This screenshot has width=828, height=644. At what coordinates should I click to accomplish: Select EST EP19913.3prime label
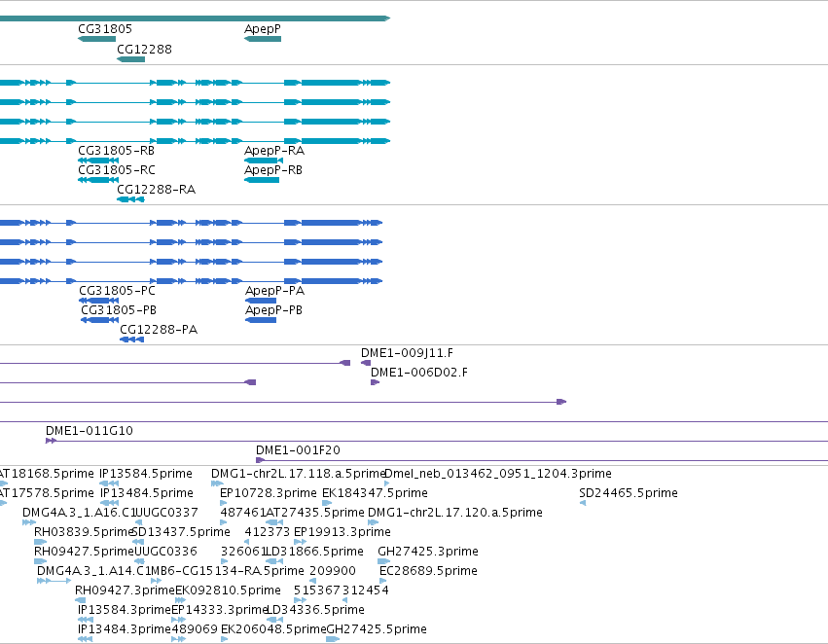pos(342,532)
